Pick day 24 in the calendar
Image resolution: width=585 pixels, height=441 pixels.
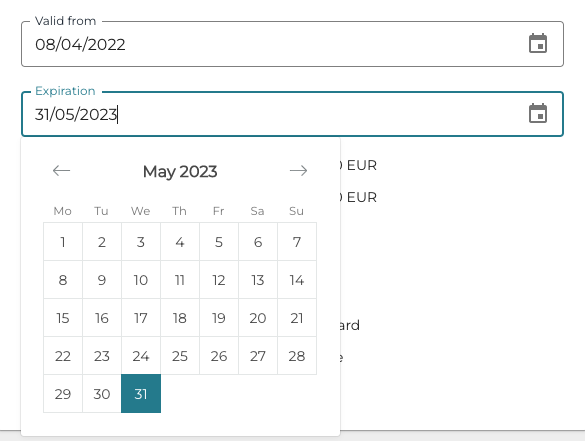point(141,356)
